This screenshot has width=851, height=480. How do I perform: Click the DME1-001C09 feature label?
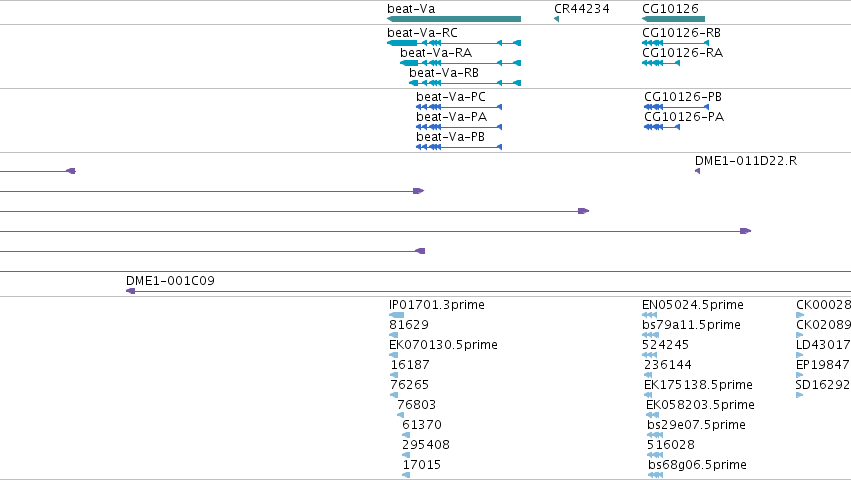click(x=170, y=281)
